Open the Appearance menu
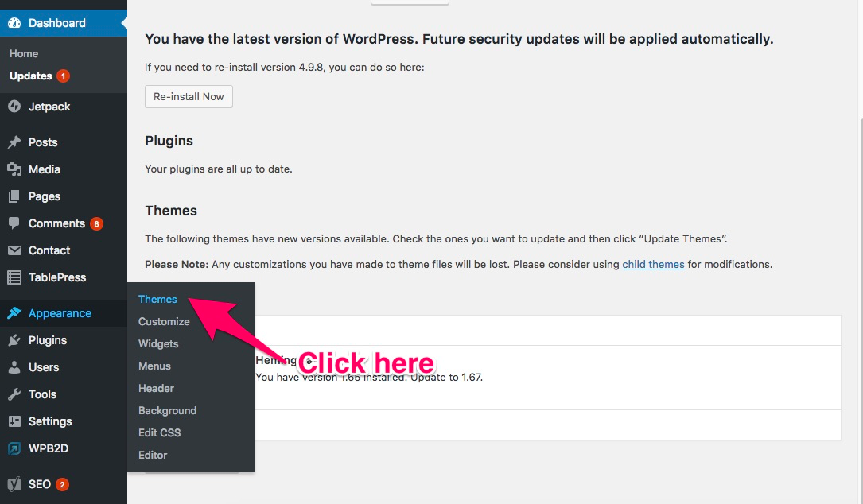Viewport: 863px width, 504px height. click(x=64, y=313)
